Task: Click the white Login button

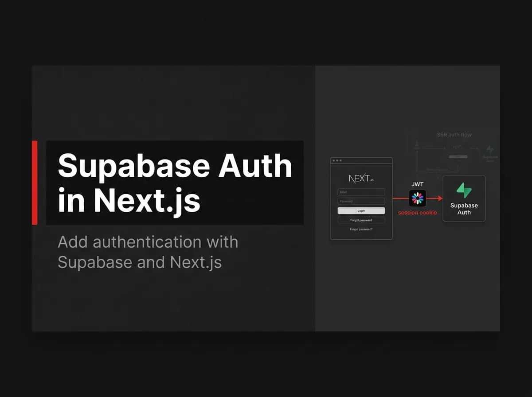Action: (361, 211)
